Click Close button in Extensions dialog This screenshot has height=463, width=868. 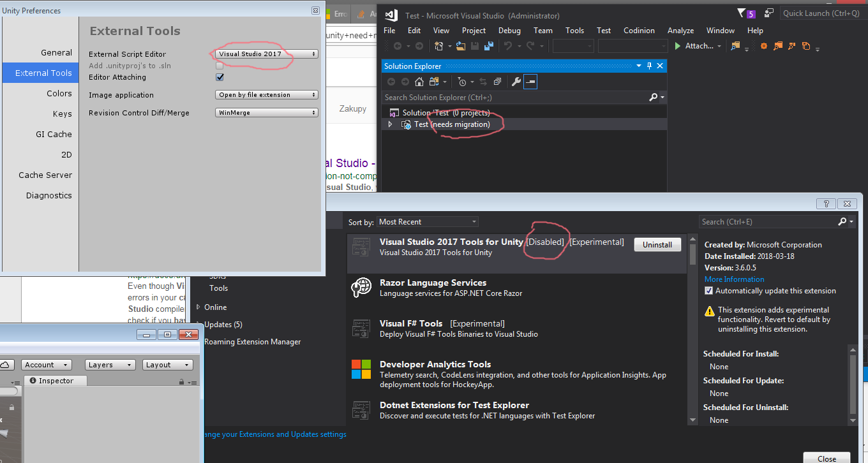point(827,458)
